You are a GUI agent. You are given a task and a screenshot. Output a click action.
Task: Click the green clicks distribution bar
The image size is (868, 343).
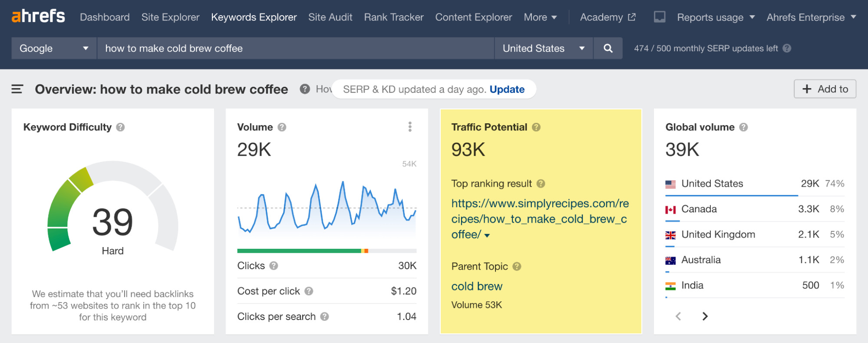(299, 251)
